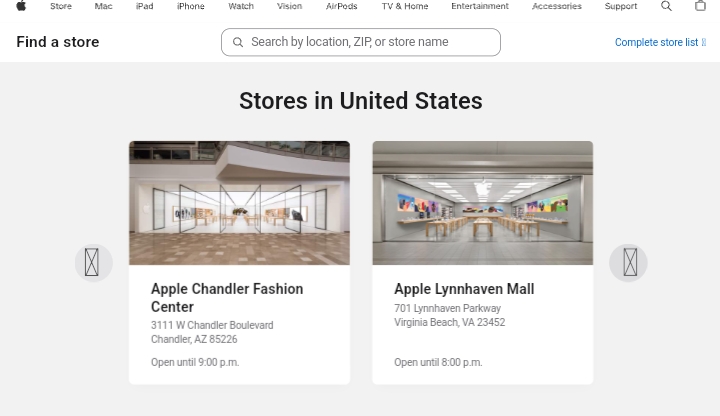Focus the store location search field
Image resolution: width=720 pixels, height=416 pixels.
[361, 42]
